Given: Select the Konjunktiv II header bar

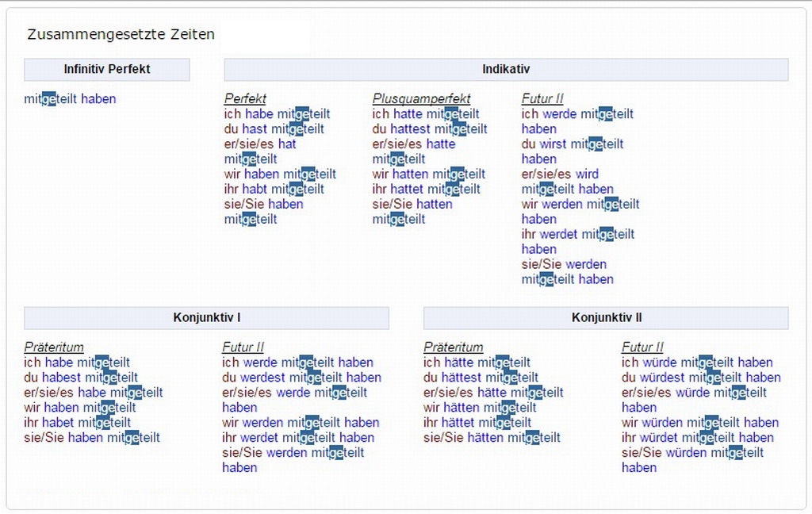Looking at the screenshot, I should click(x=606, y=317).
